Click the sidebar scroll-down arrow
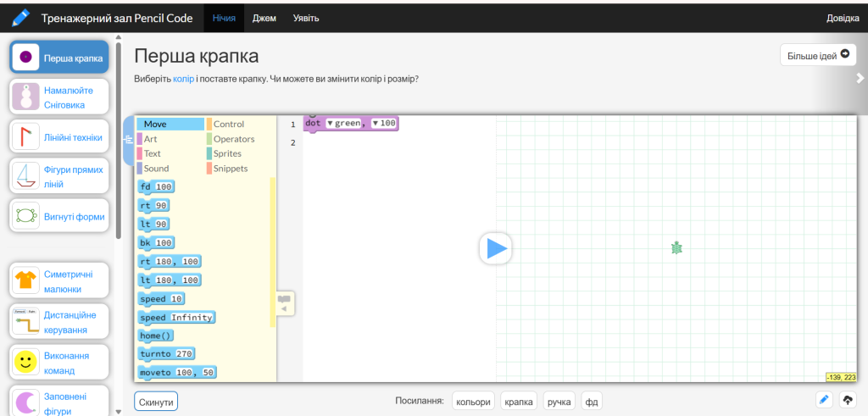Image resolution: width=868 pixels, height=416 pixels. point(119,412)
